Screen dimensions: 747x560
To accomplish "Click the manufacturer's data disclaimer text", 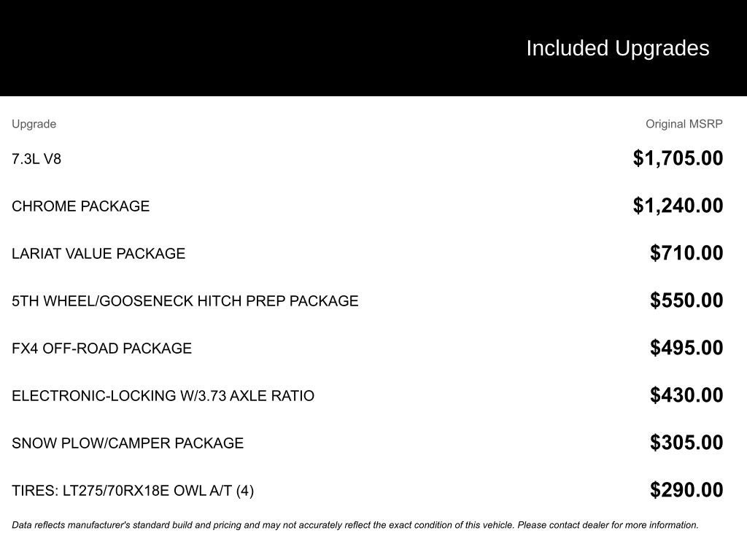I will coord(355,525).
